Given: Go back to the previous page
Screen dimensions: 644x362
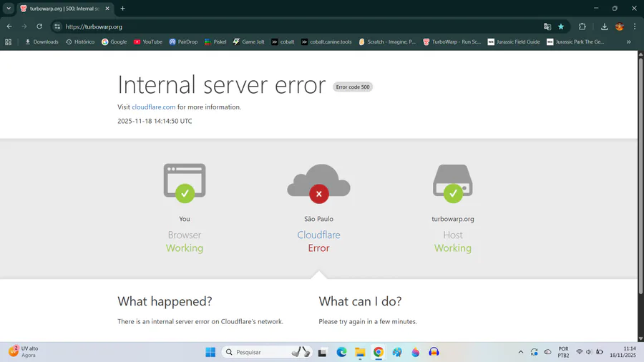Looking at the screenshot, I should point(9,26).
